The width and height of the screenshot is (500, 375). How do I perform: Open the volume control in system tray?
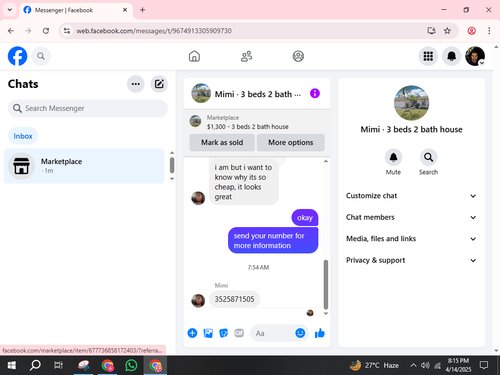point(425,365)
